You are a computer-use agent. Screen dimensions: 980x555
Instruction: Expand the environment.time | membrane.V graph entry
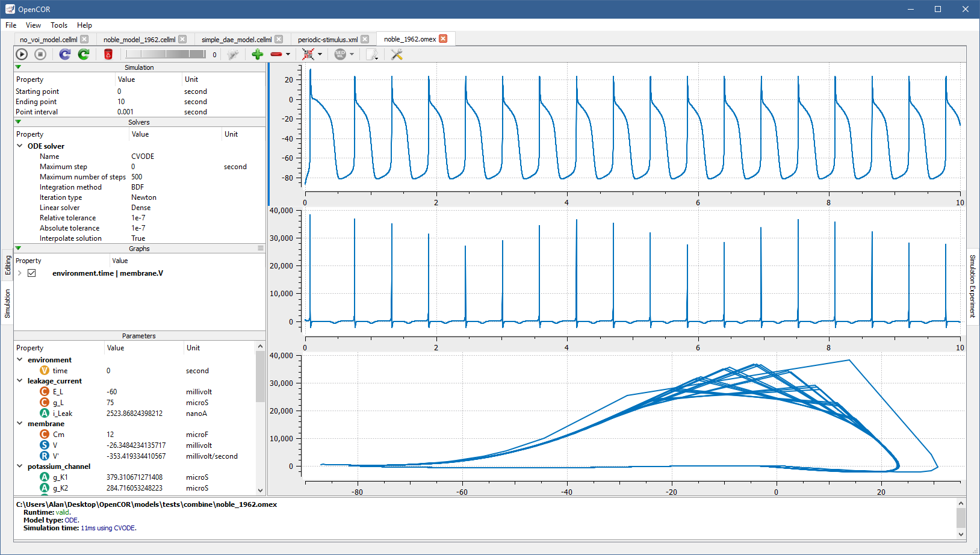coord(20,273)
